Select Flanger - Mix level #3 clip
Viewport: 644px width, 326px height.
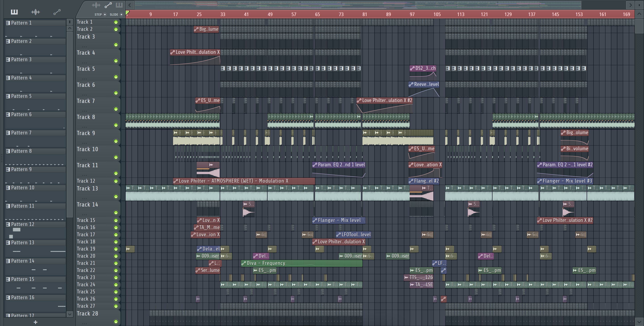[x=565, y=181]
